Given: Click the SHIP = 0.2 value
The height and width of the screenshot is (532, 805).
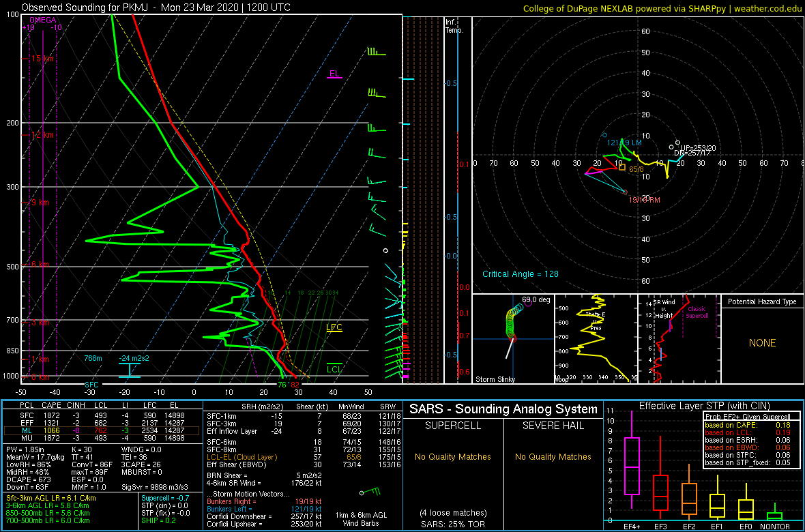Looking at the screenshot, I should 159,520.
